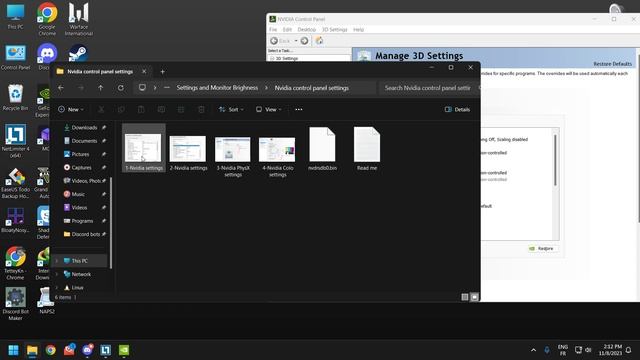Image resolution: width=640 pixels, height=360 pixels.
Task: Open the Sort dropdown
Action: [231, 109]
